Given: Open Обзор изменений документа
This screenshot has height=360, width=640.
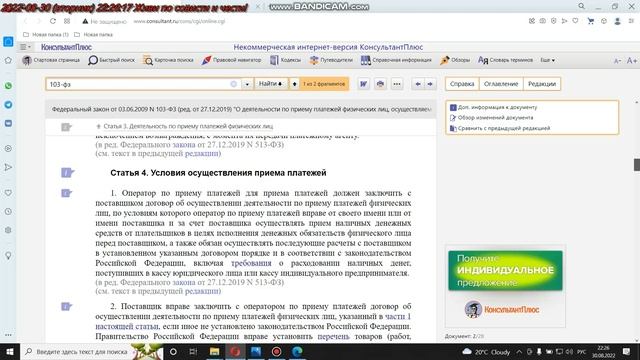Looking at the screenshot, I should click(491, 118).
